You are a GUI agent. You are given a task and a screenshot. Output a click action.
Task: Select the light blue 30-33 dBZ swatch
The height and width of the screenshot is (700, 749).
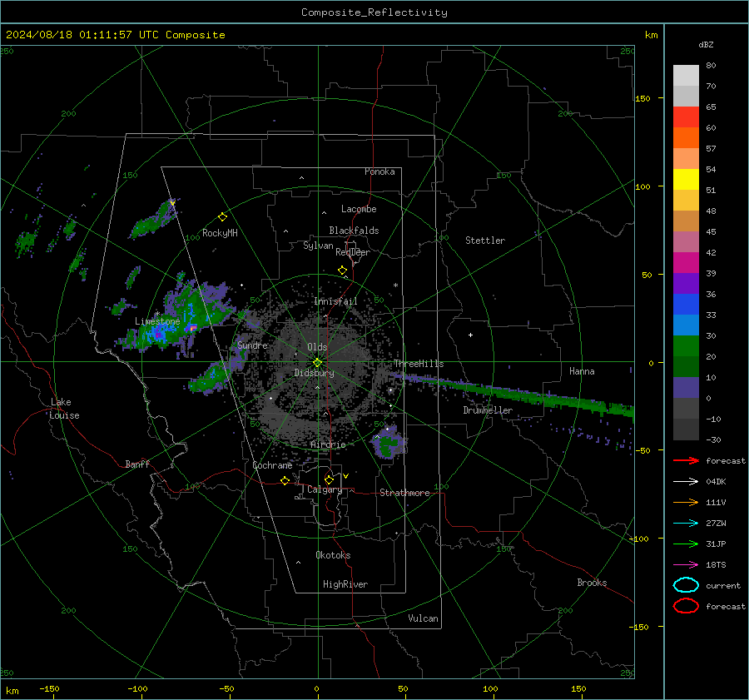point(686,325)
